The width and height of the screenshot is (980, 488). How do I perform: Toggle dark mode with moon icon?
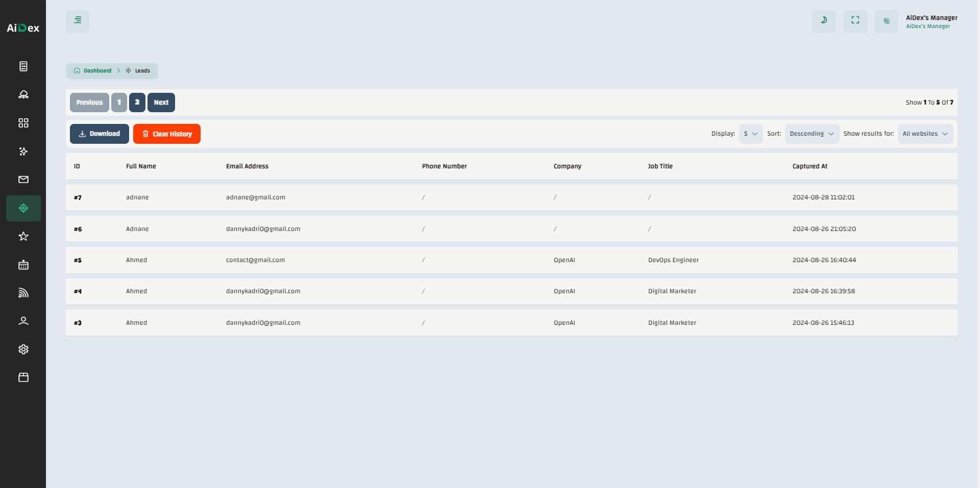coord(823,21)
